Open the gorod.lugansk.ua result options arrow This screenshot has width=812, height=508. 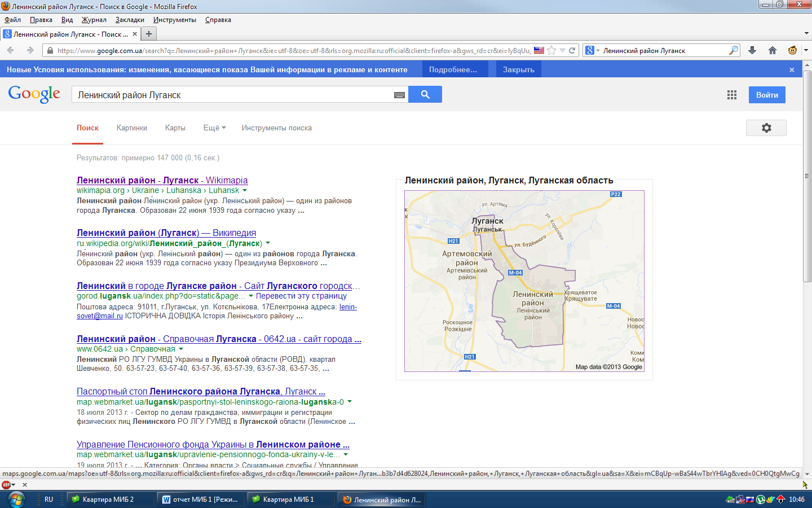click(251, 296)
